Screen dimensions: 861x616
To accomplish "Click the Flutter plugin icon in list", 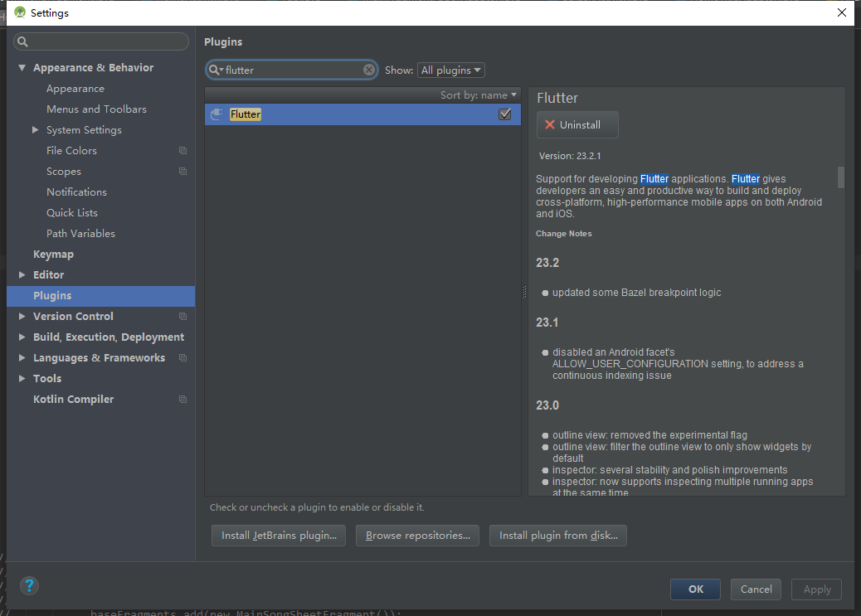I will (216, 114).
